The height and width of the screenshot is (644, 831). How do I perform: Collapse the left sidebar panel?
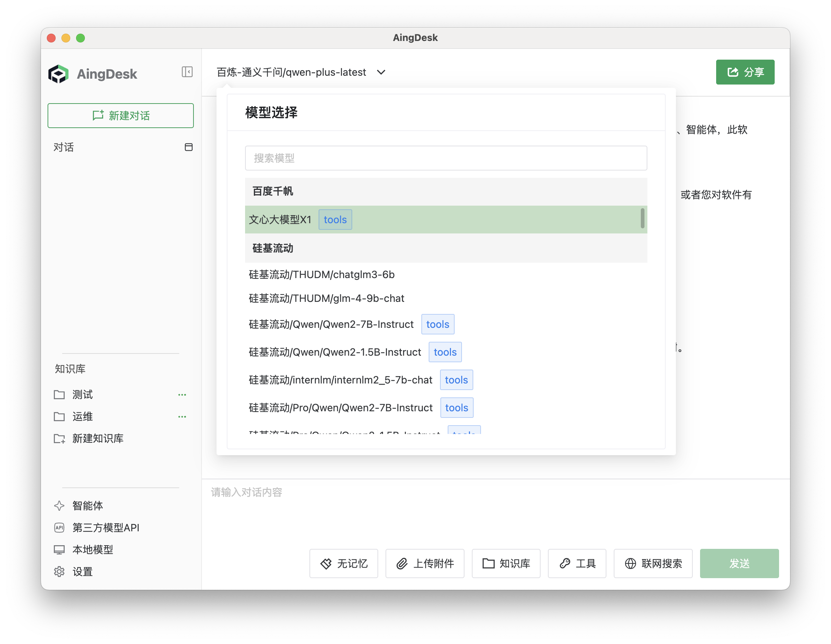(187, 72)
